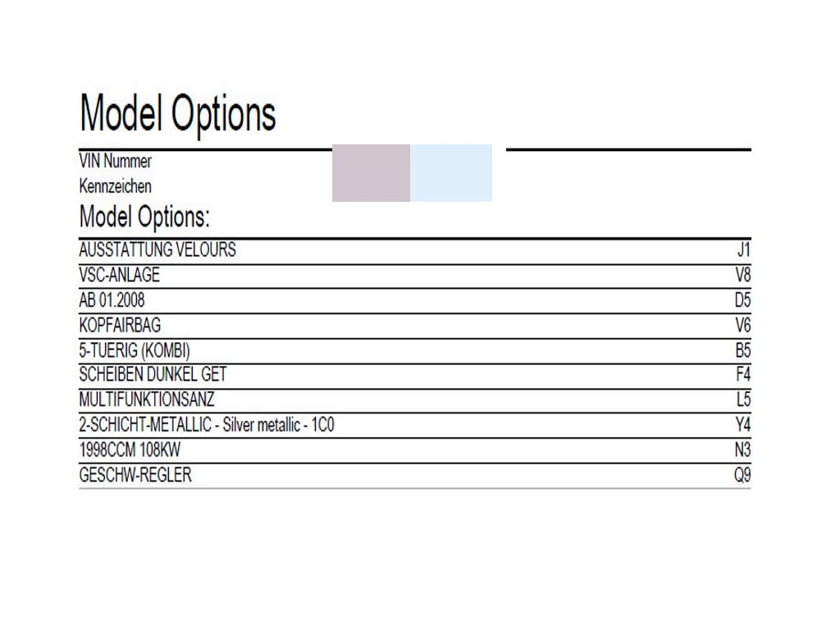
Task: Select the 1998CCM 108KW row
Action: tap(414, 450)
